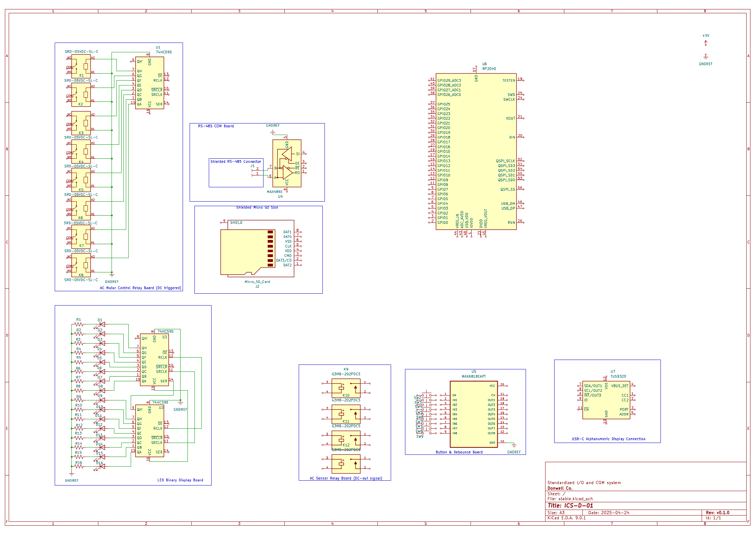The width and height of the screenshot is (756, 534).
Task: Select the 'RP2040' value label
Action: 489,69
